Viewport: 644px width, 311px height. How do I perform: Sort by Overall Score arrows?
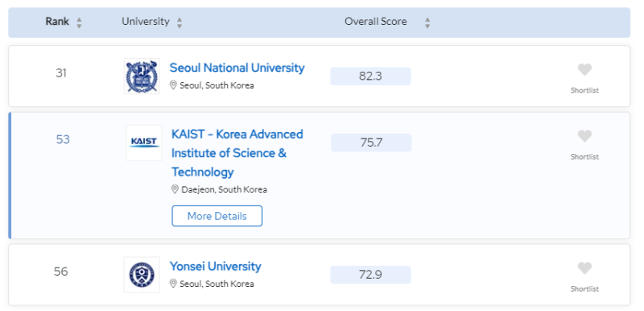[427, 23]
